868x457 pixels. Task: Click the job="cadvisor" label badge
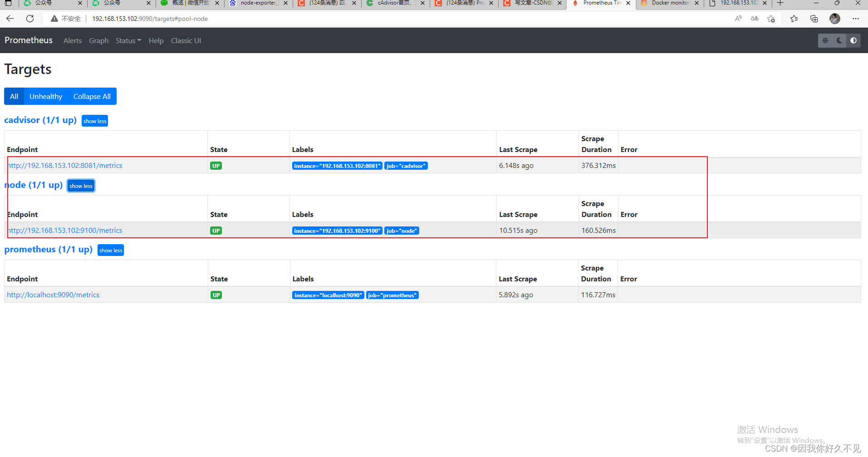coord(406,166)
